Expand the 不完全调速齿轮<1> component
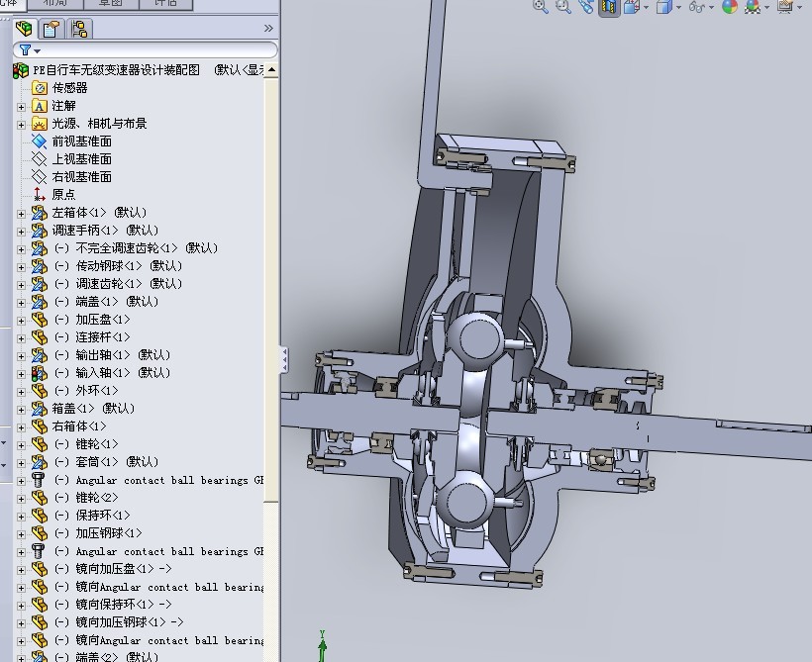Screen dimensions: 812x662 coord(21,249)
